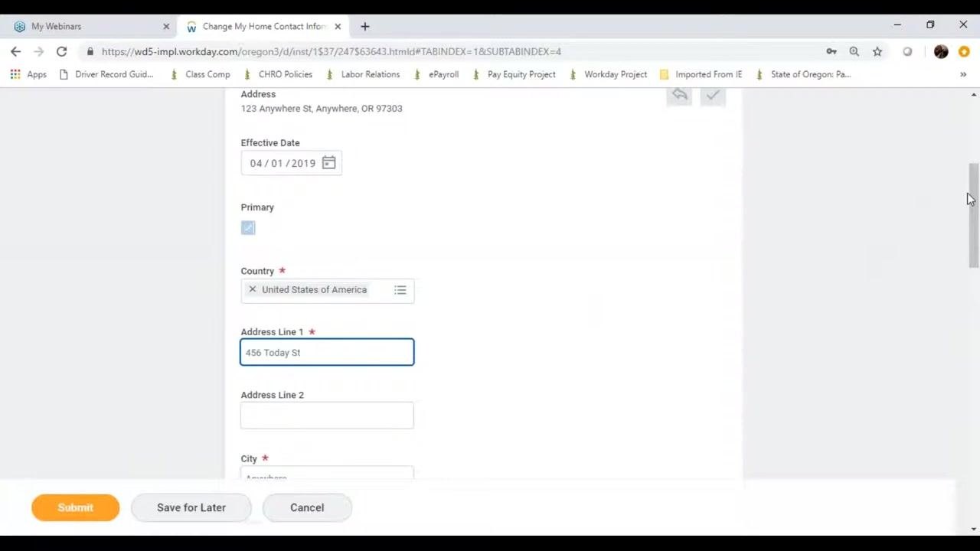This screenshot has width=980, height=551.
Task: Click the Cancel button
Action: click(307, 507)
